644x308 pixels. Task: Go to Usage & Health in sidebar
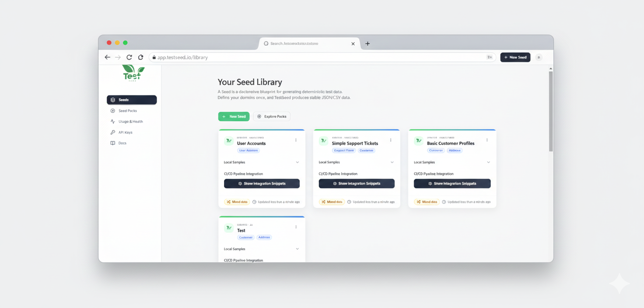click(x=130, y=122)
